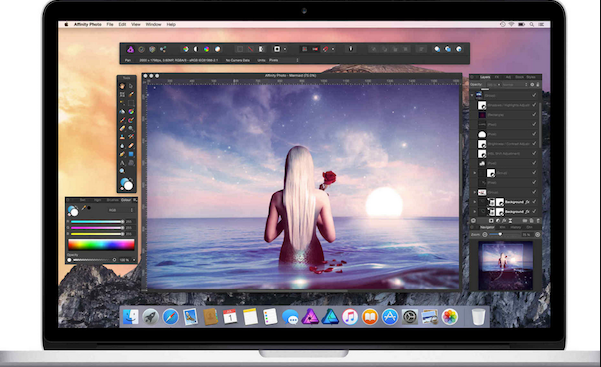Viewport: 601px width, 367px height.
Task: Click the fx layer effects button
Action: (504, 221)
